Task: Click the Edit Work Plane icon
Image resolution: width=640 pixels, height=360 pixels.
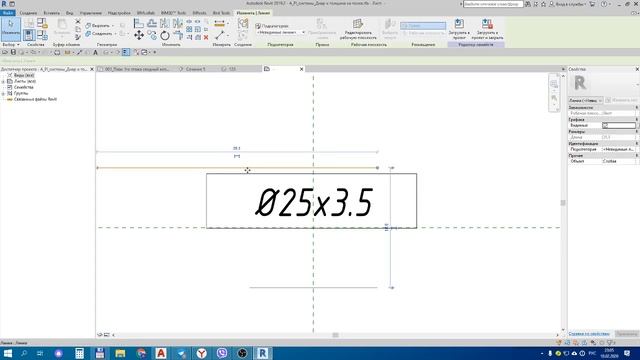Action: 358,24
